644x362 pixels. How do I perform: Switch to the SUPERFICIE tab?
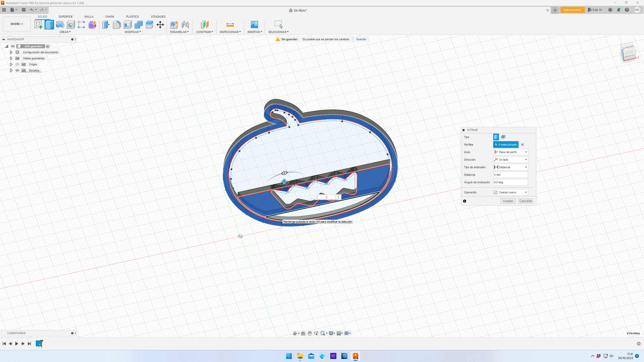[x=65, y=17]
